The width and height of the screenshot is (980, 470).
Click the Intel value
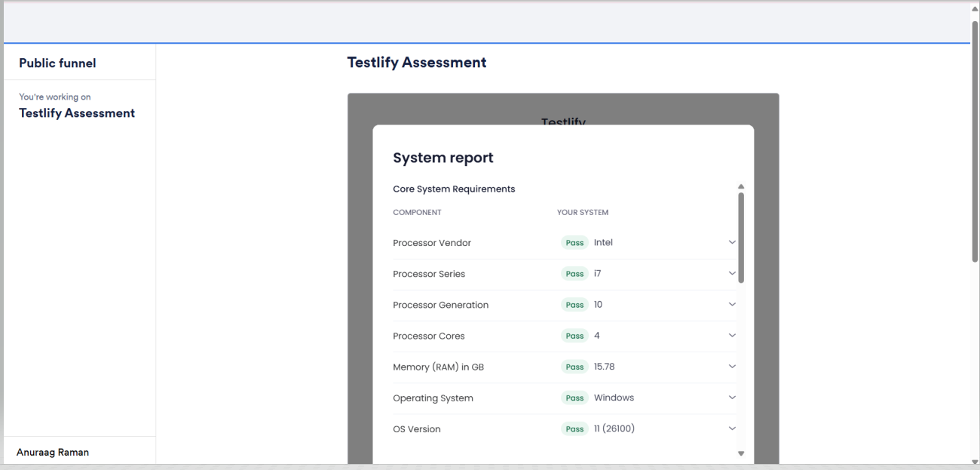pos(604,243)
